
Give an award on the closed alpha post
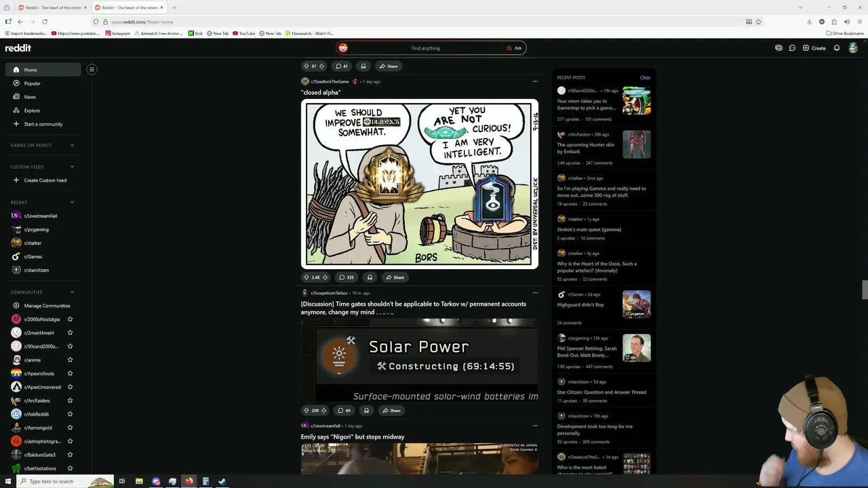tap(370, 277)
